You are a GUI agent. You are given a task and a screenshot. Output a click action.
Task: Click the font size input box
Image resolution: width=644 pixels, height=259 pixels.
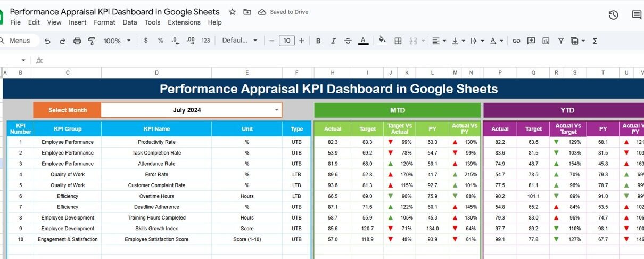pos(286,41)
